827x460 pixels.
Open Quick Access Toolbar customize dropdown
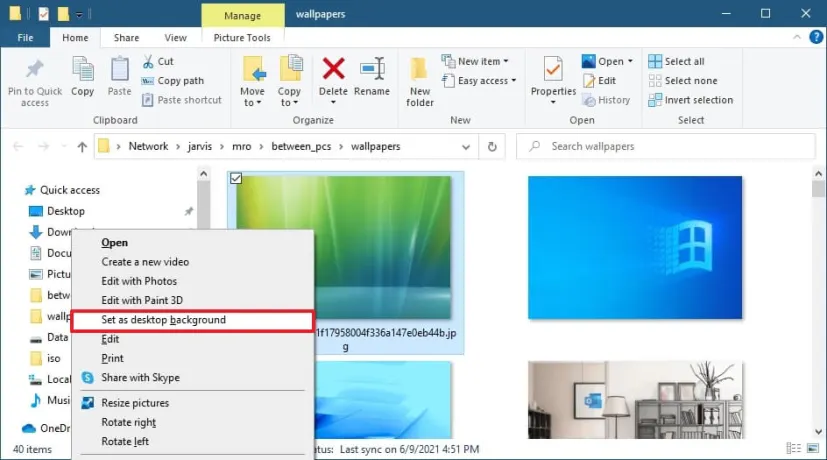79,15
